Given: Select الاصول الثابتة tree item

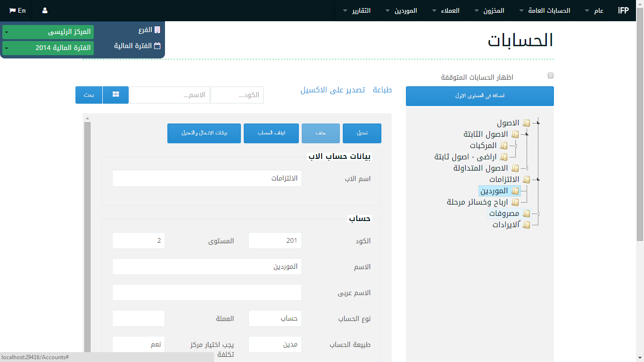Looking at the screenshot, I should point(486,134).
